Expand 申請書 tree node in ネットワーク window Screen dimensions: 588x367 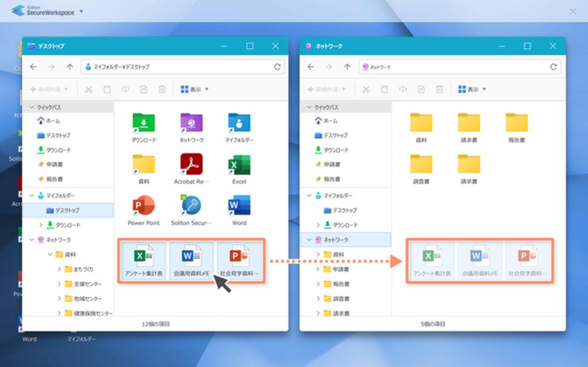coord(318,269)
